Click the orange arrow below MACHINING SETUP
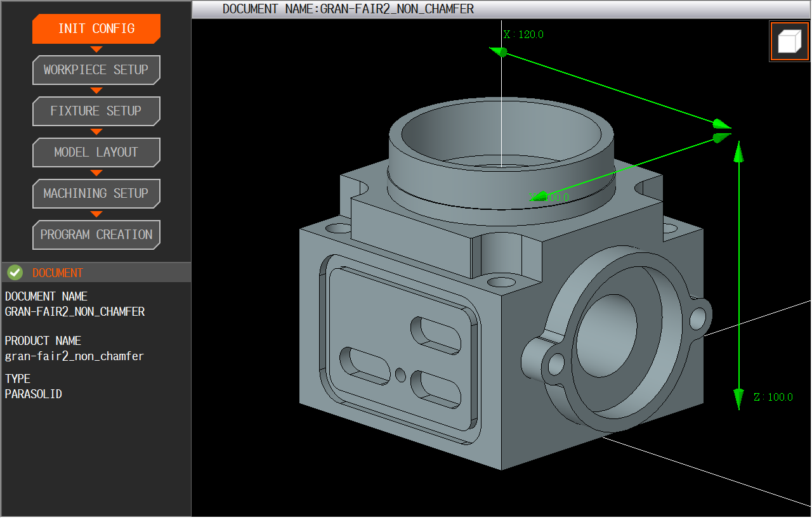This screenshot has height=518, width=812. [96, 214]
